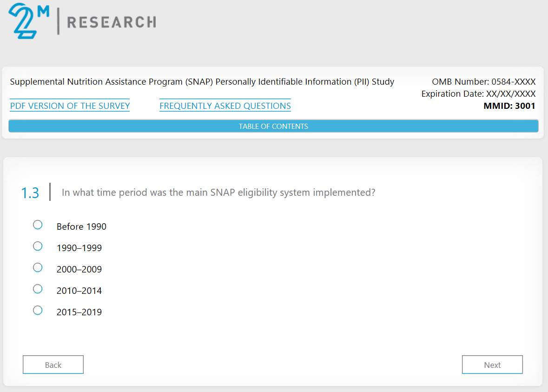Viewport: 548px width, 392px height.
Task: Click the MMID: 3001 label
Action: [509, 106]
